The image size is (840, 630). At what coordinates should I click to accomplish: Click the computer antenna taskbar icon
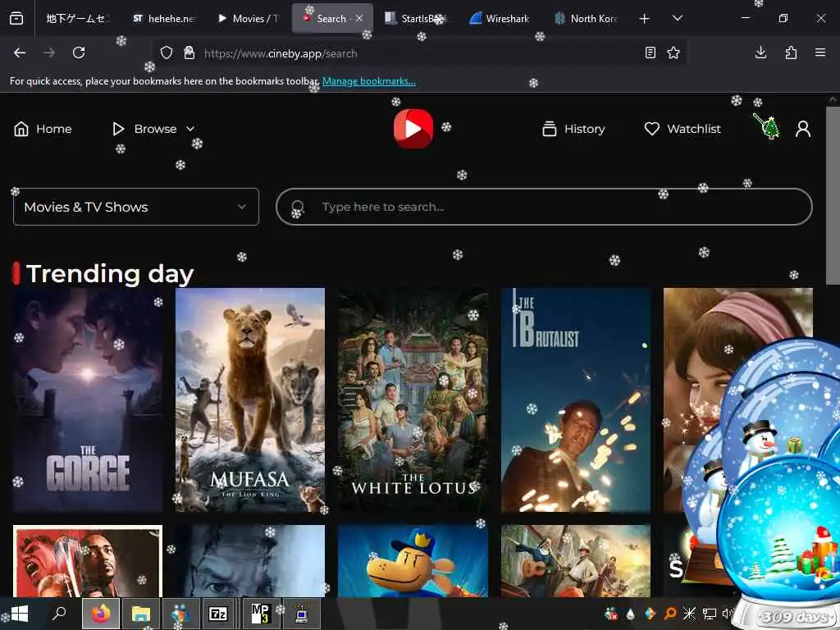(x=302, y=614)
